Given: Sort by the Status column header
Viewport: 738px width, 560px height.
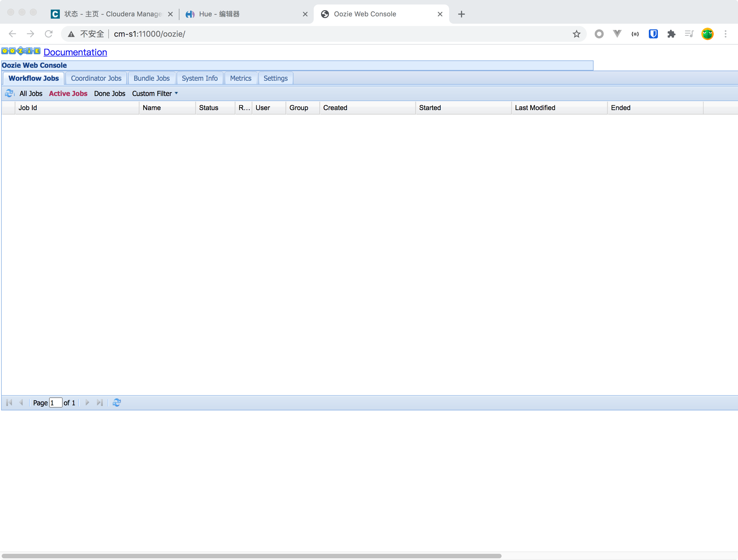Looking at the screenshot, I should pyautogui.click(x=208, y=108).
